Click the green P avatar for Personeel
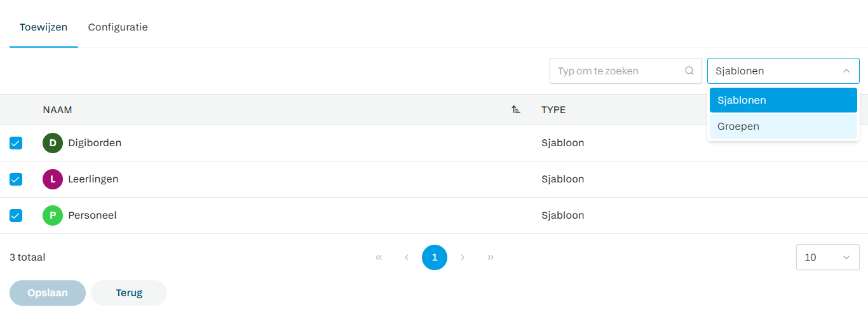Viewport: 868px width, 314px height. pos(53,215)
